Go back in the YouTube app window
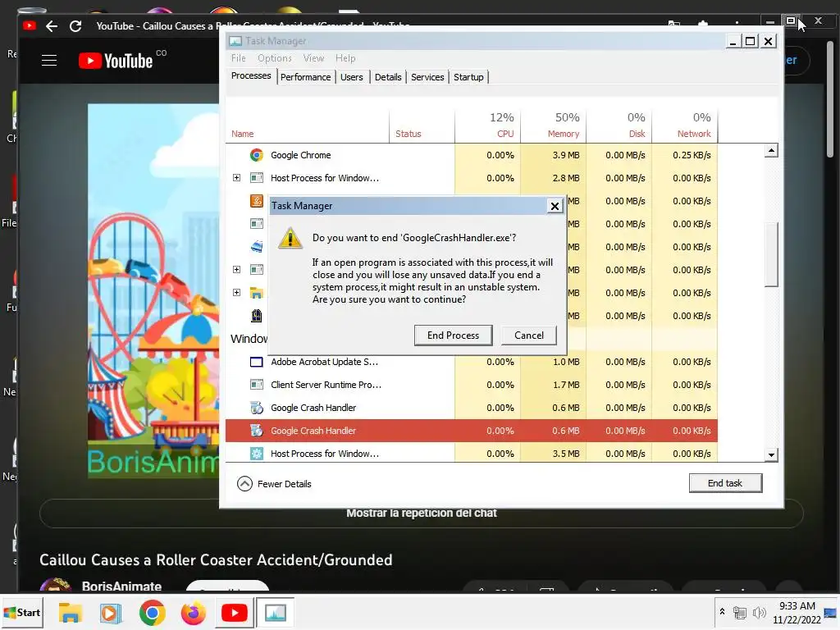This screenshot has height=630, width=840. tap(52, 25)
